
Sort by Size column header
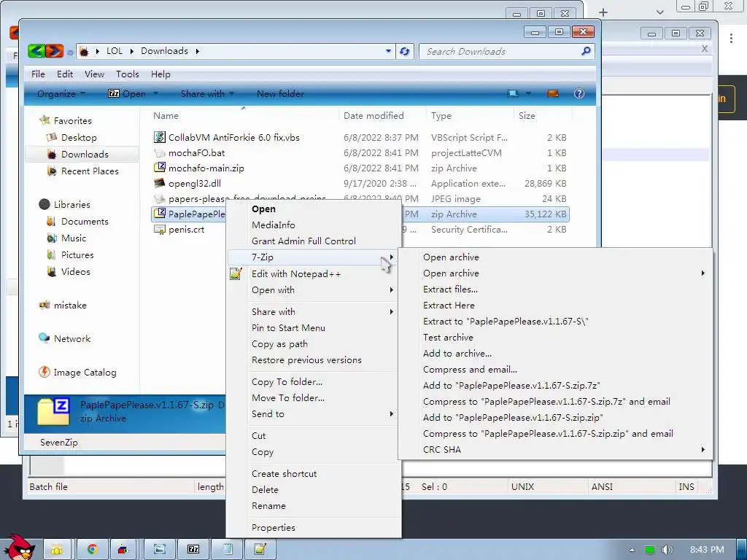click(527, 116)
